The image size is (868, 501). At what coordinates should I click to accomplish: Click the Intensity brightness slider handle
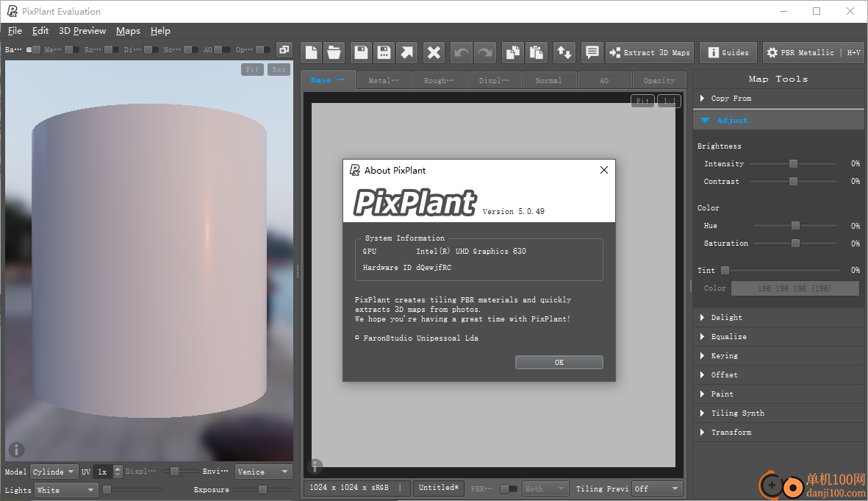793,163
